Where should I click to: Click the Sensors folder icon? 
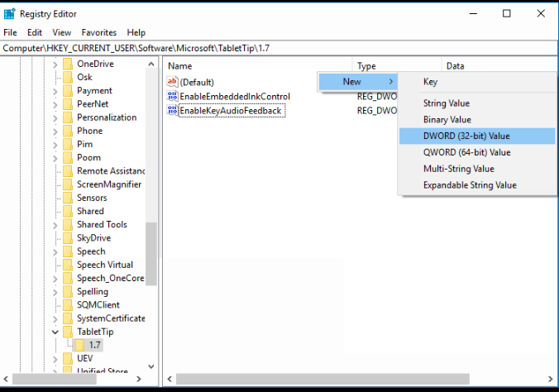(x=67, y=198)
